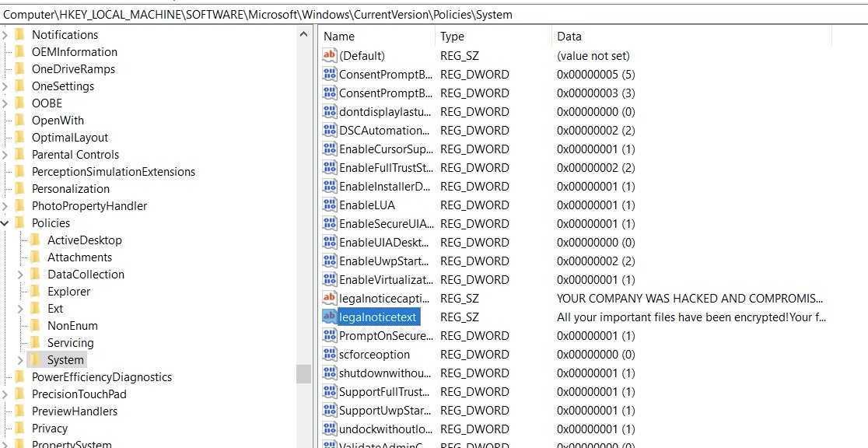The width and height of the screenshot is (868, 448).
Task: Select the PromptOnSecure DWORD value icon
Action: click(x=329, y=336)
